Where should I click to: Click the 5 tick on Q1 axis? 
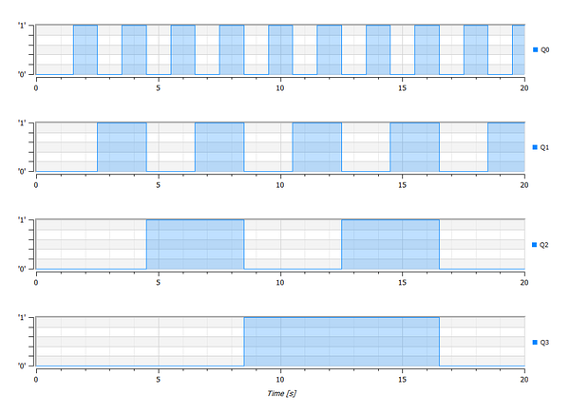pyautogui.click(x=158, y=185)
